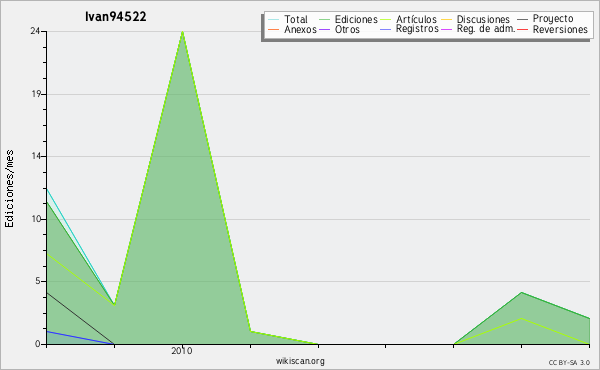Click the Artículos legend label
The width and height of the screenshot is (600, 370).
(416, 19)
